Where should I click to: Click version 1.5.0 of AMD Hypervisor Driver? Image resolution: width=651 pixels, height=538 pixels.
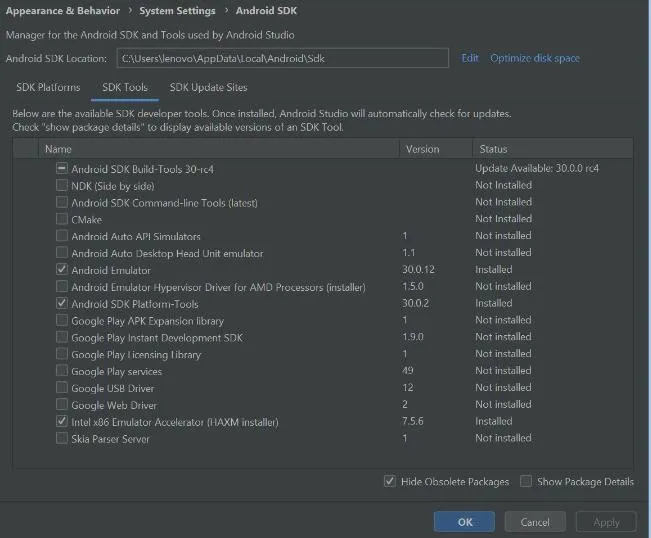[413, 286]
